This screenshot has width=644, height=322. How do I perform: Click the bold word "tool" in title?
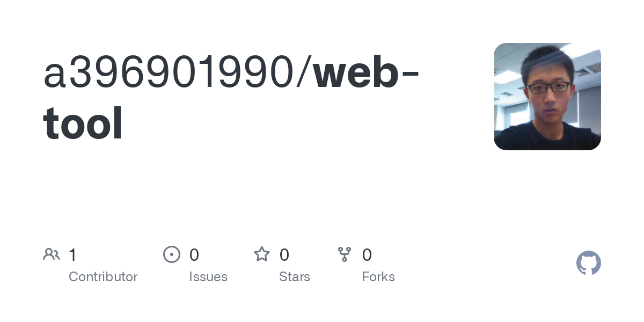coord(83,123)
